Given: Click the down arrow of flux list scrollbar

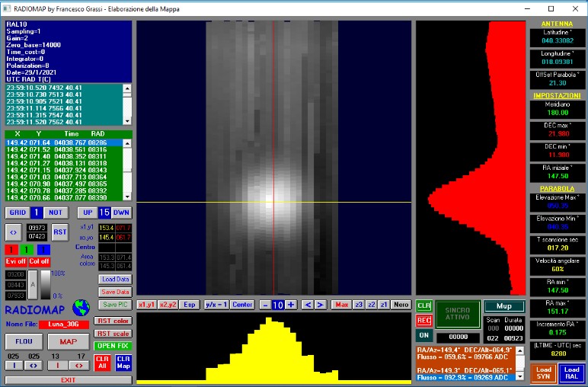Looking at the screenshot, I should click(x=519, y=376).
